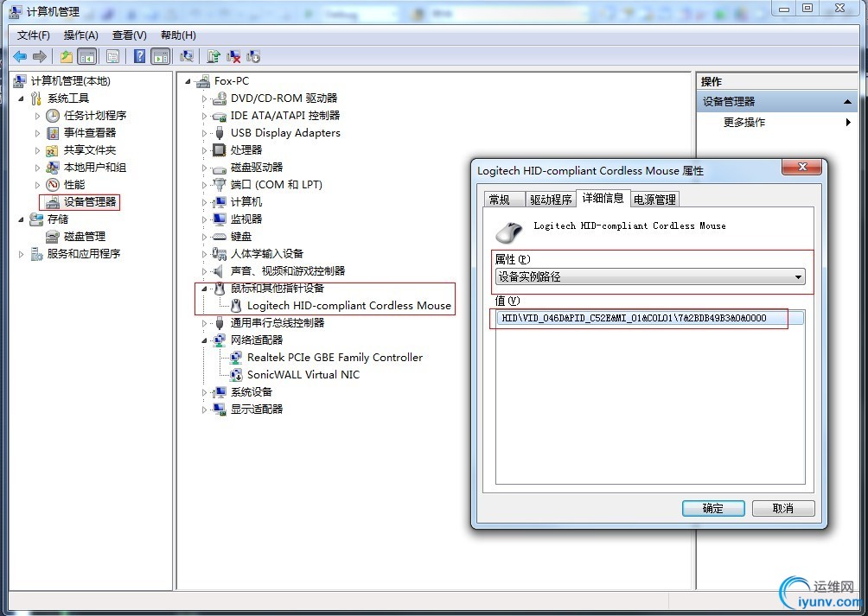Expand 端口 (COM 和 LPT) category
The image size is (868, 616).
204,185
